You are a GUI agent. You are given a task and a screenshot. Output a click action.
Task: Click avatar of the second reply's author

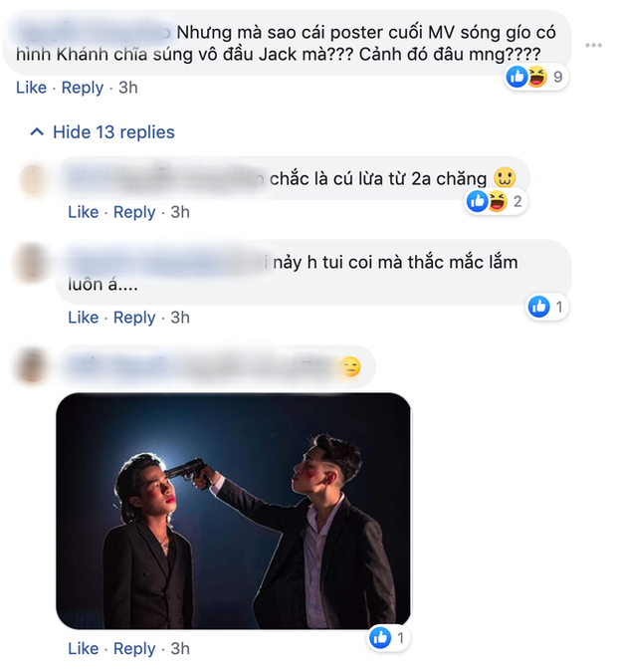[34, 264]
